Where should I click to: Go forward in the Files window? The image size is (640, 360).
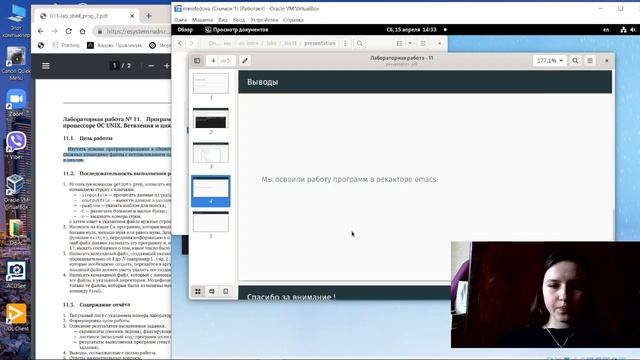[191, 43]
